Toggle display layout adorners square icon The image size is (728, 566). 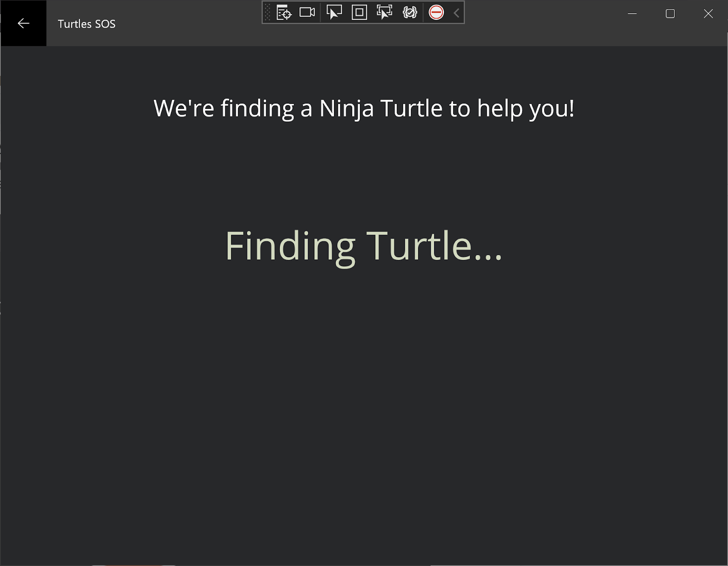click(359, 13)
